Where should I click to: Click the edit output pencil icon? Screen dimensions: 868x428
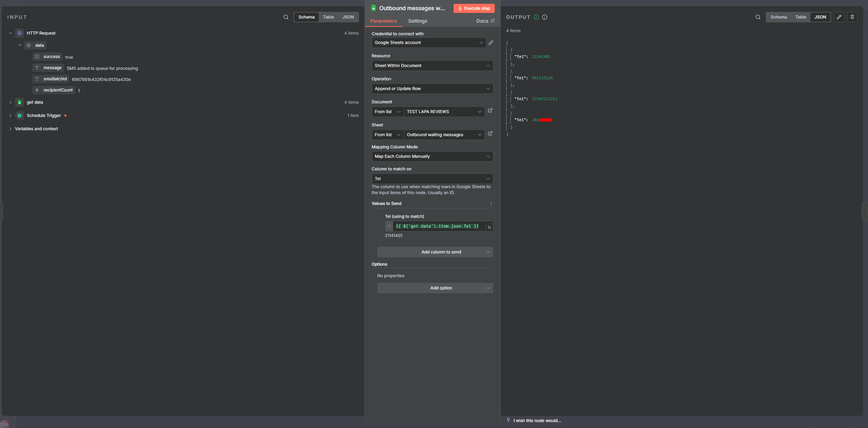pos(839,17)
